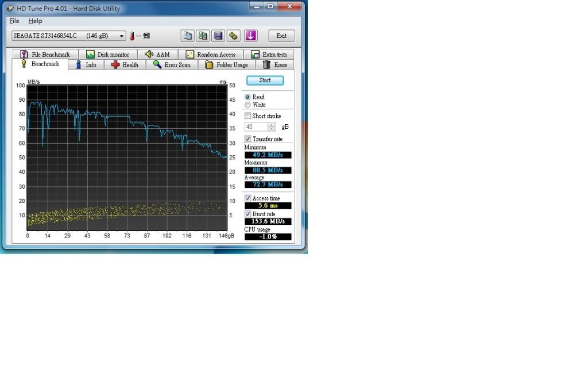Switch to the Error Scan tab
Viewport: 588px width, 368px height.
[172, 65]
